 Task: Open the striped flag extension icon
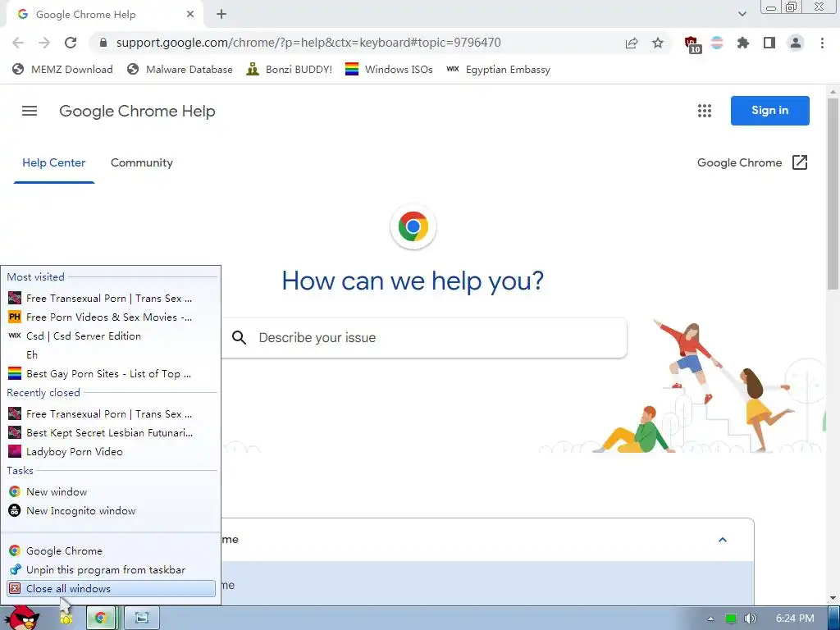(717, 43)
